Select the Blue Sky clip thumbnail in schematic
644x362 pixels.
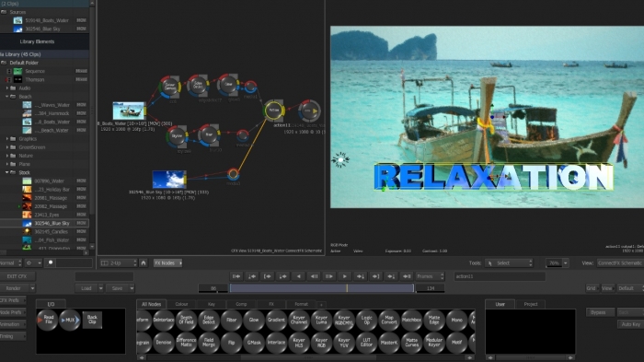[x=168, y=180]
